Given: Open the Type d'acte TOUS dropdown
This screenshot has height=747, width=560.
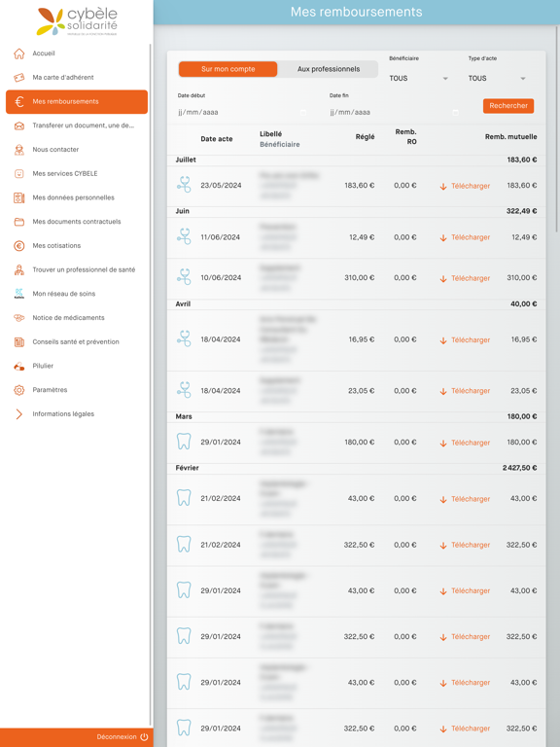Looking at the screenshot, I should pyautogui.click(x=497, y=78).
